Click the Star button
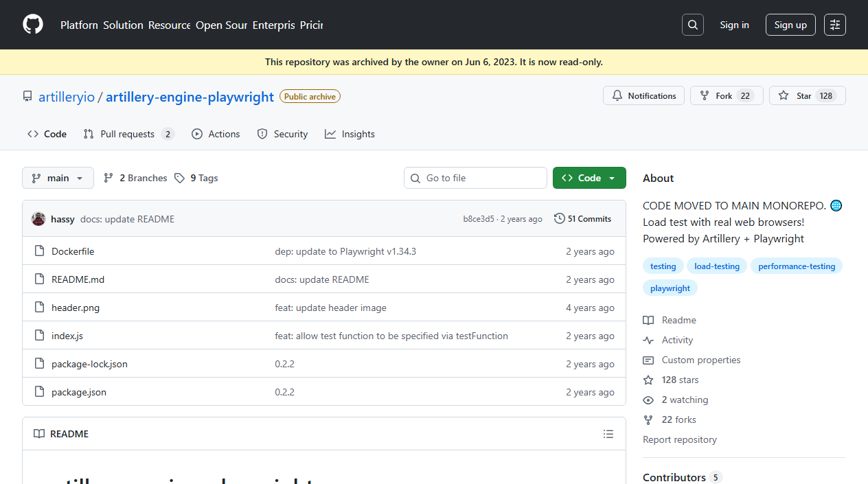Image resolution: width=868 pixels, height=484 pixels. (x=808, y=96)
